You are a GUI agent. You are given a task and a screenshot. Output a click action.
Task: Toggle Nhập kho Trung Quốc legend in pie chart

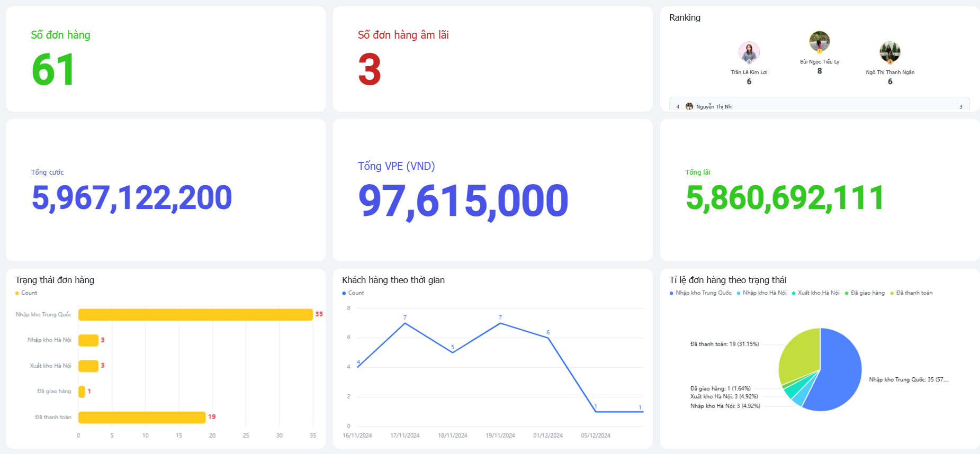click(700, 293)
